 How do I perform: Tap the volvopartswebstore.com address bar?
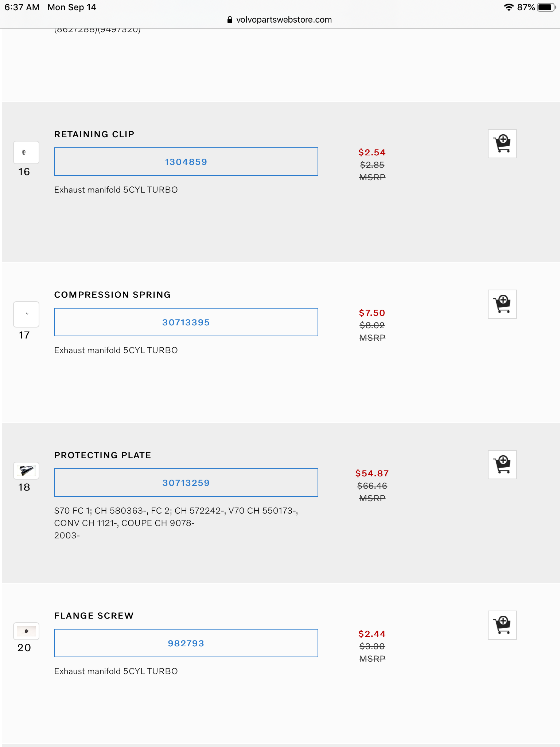pos(284,20)
